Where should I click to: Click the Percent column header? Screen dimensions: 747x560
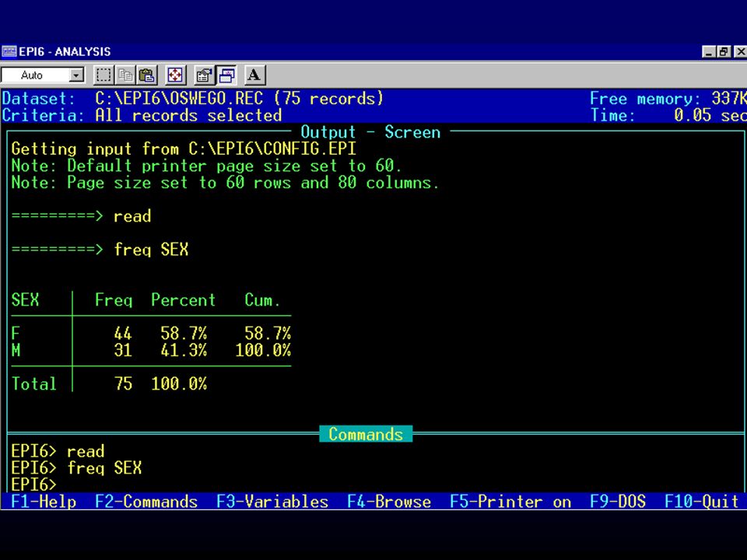(183, 300)
